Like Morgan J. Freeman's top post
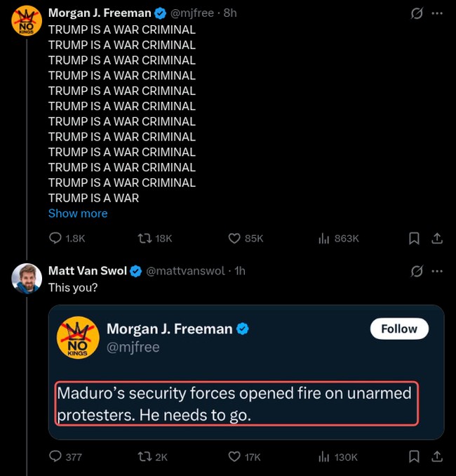This screenshot has width=456, height=476. [235, 239]
